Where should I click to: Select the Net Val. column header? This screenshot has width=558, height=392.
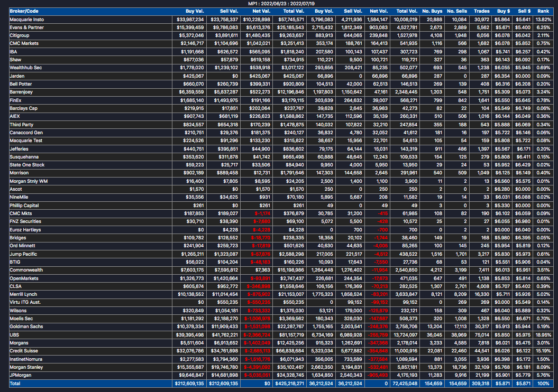pos(261,11)
